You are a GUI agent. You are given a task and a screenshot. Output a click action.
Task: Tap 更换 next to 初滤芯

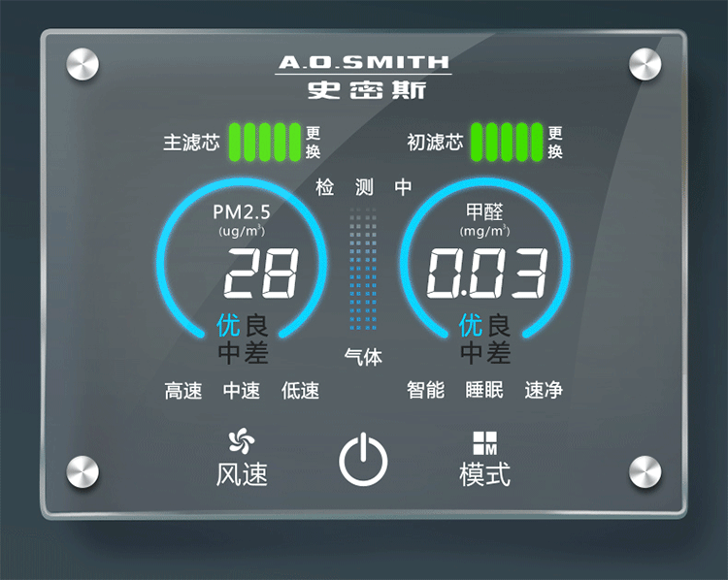pos(555,142)
